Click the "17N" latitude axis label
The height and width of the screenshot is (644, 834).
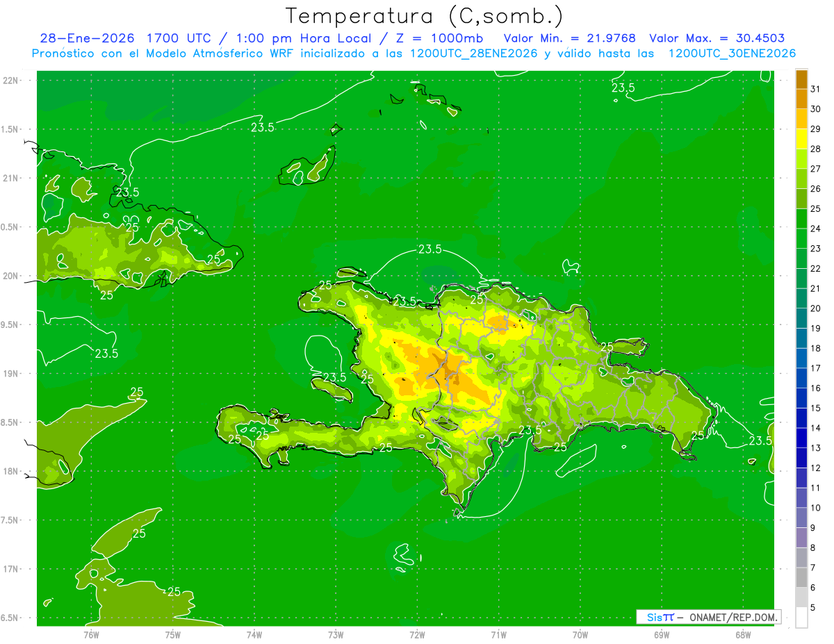[10, 570]
